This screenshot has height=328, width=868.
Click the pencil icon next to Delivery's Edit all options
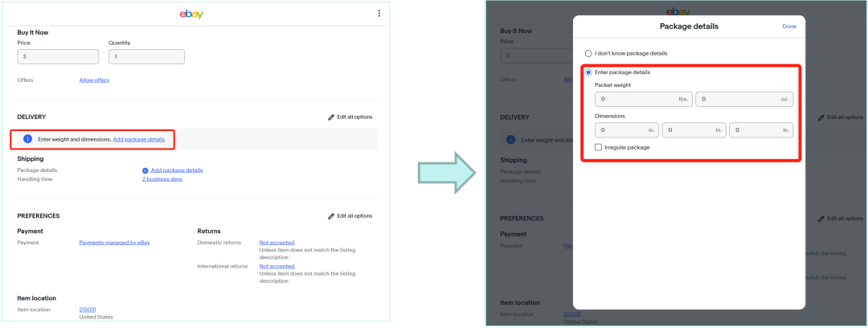[x=331, y=117]
